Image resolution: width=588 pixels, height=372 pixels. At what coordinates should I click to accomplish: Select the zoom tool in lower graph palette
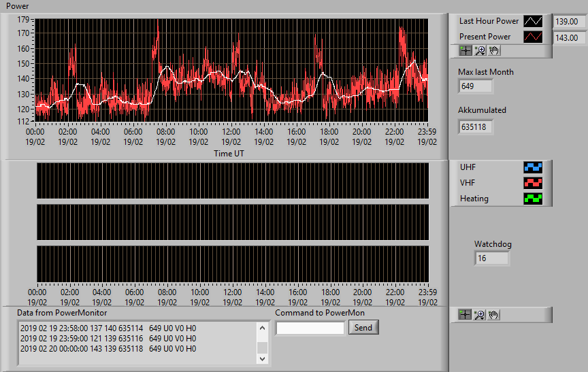[x=479, y=315]
